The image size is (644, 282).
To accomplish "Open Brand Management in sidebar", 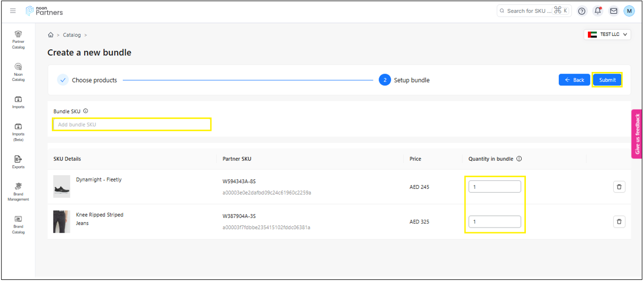I will tap(18, 192).
